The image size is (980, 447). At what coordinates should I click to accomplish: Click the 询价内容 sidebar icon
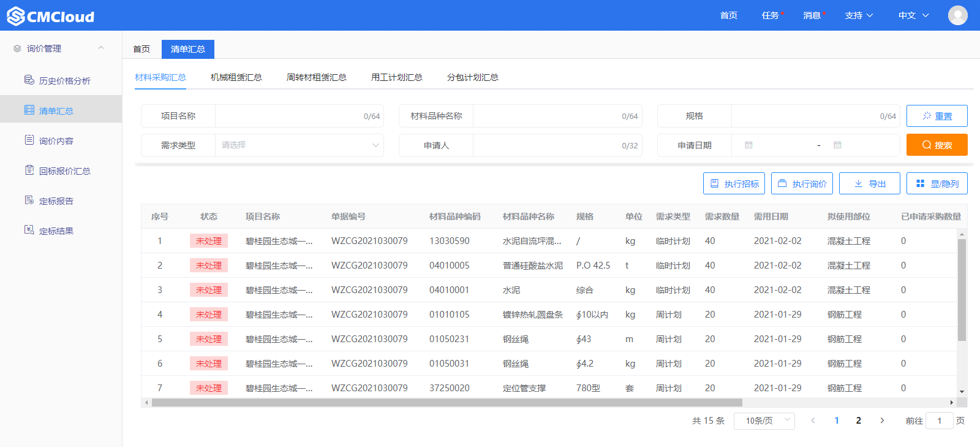point(29,140)
